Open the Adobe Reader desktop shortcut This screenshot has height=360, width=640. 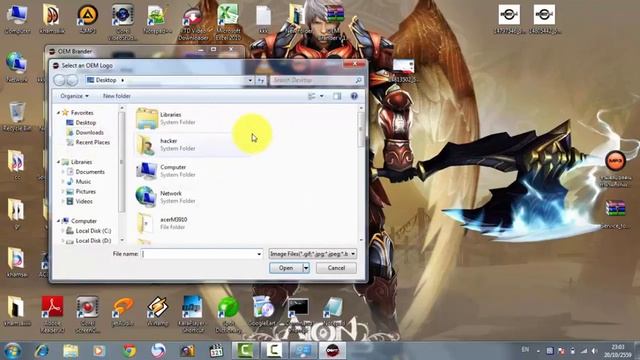(52, 313)
